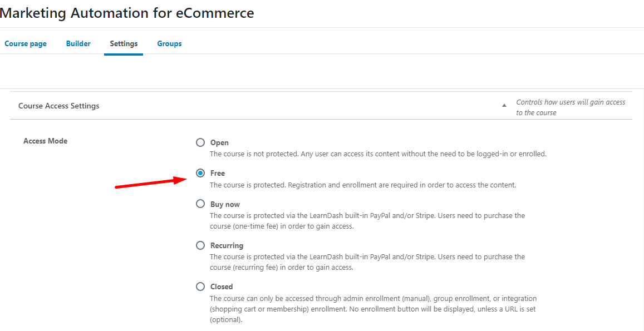Click the bold 'Buy now' label text
The width and height of the screenshot is (644, 331).
225,204
